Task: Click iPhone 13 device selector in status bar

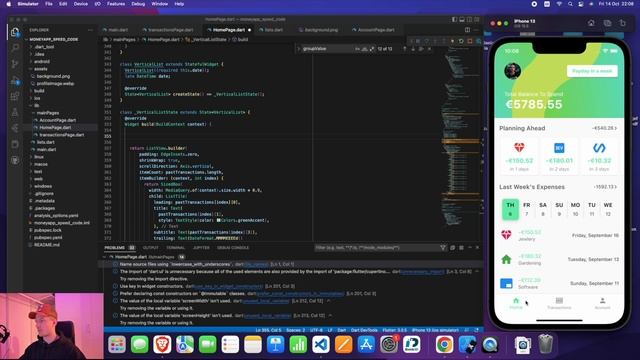Action: click(x=435, y=330)
